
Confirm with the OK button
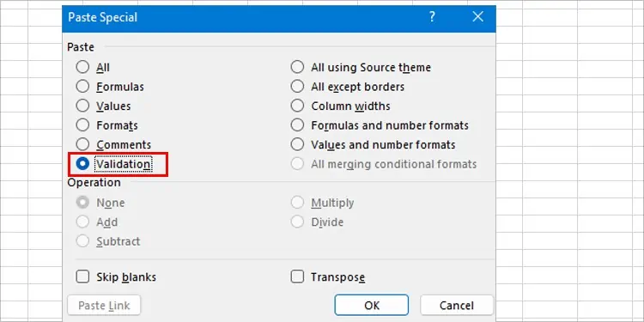371,305
